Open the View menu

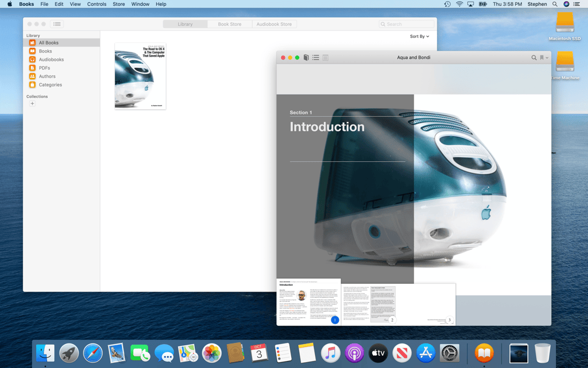(75, 4)
